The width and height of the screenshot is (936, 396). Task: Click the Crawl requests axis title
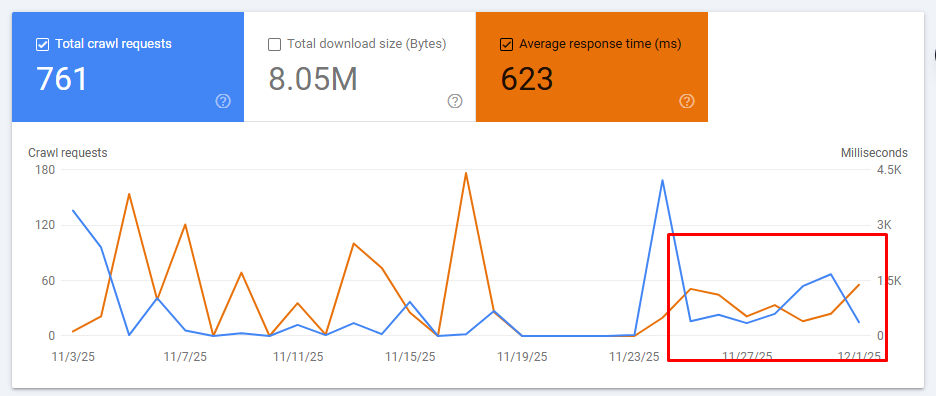coord(67,153)
